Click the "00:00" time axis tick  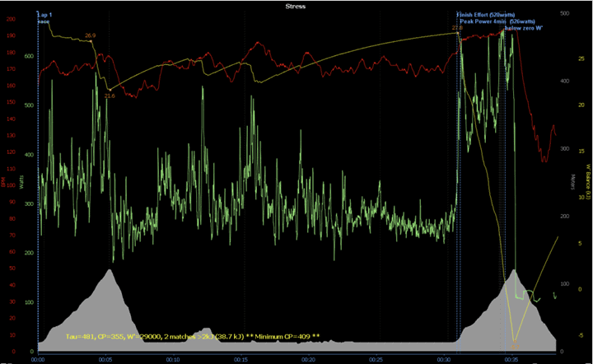tap(38, 359)
